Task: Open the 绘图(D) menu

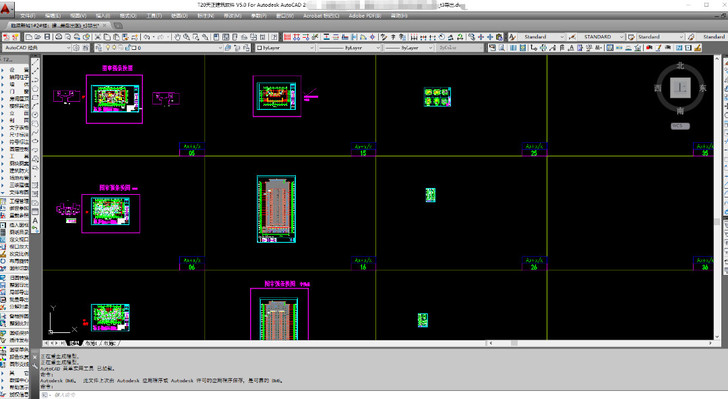Action: pyautogui.click(x=179, y=16)
